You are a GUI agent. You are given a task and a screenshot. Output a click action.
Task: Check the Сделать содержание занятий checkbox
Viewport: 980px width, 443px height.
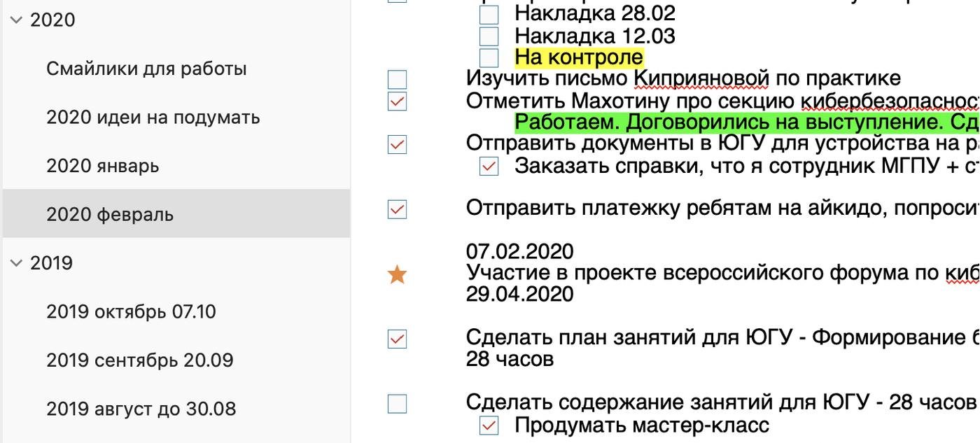click(397, 404)
